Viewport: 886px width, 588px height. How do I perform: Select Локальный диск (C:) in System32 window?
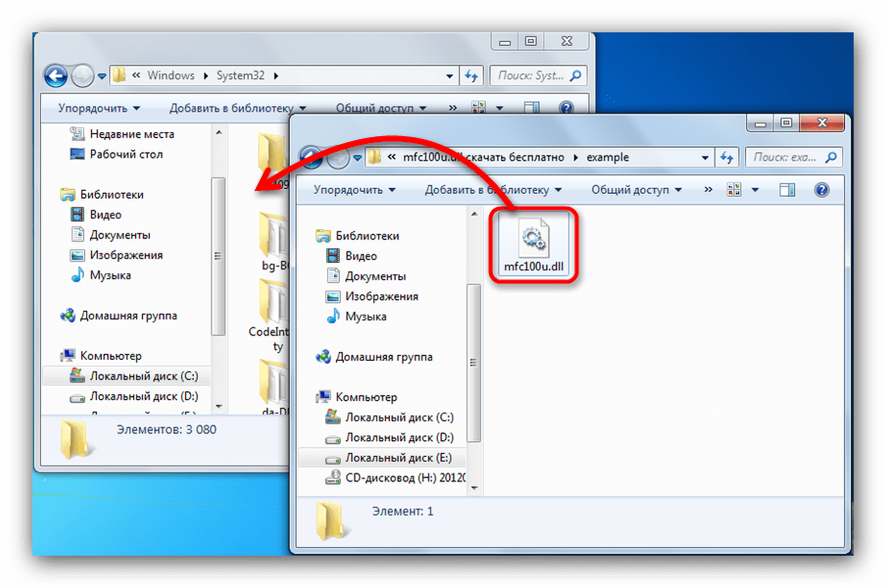(143, 375)
